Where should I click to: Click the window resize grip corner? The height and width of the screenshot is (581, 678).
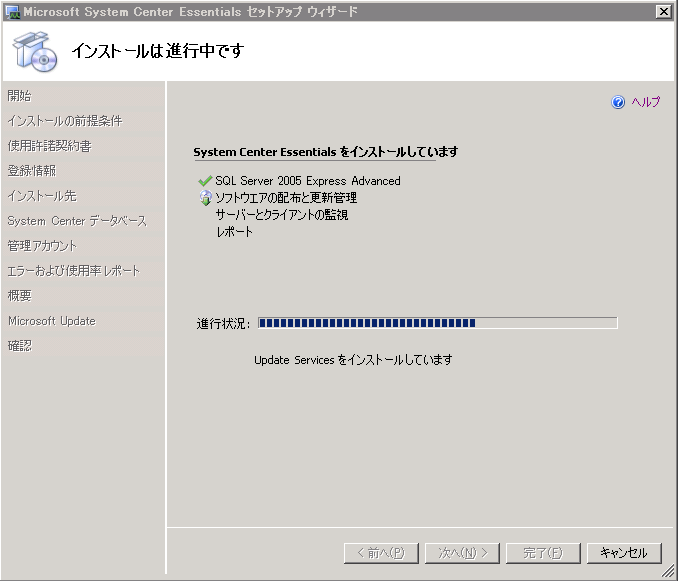pyautogui.click(x=668, y=572)
